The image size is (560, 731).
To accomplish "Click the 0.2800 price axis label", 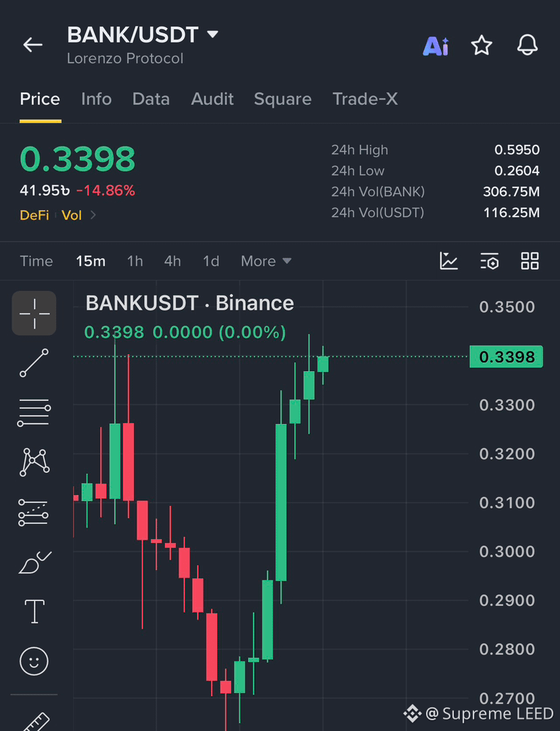I will [x=507, y=649].
